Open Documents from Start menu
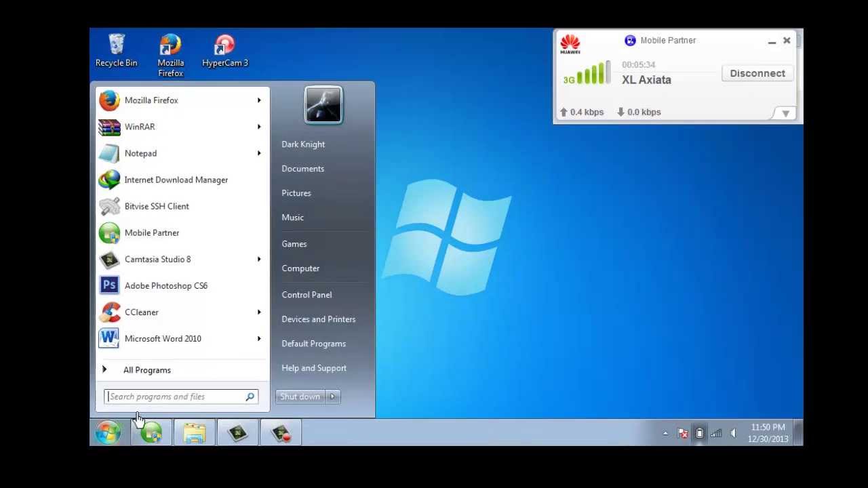Viewport: 868px width, 488px height. 302,169
